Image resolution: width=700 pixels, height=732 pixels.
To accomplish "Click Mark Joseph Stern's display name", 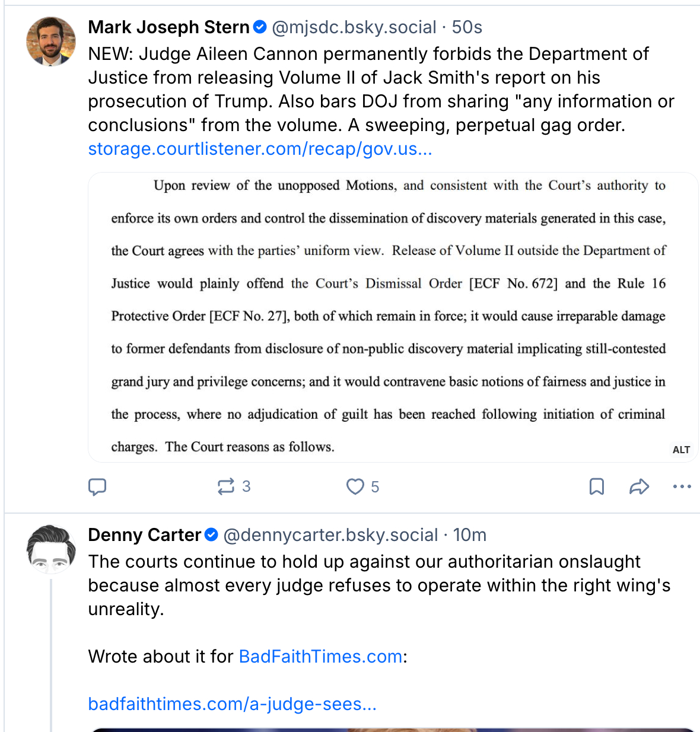I will click(168, 27).
